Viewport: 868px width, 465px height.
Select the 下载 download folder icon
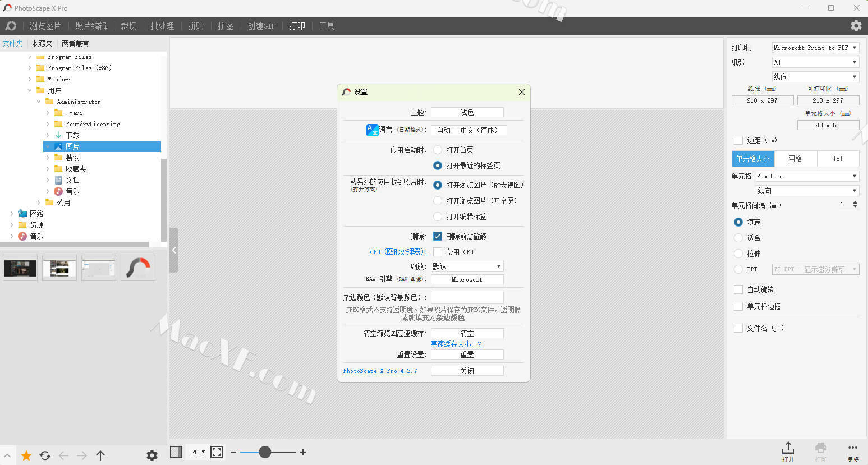[x=58, y=135]
